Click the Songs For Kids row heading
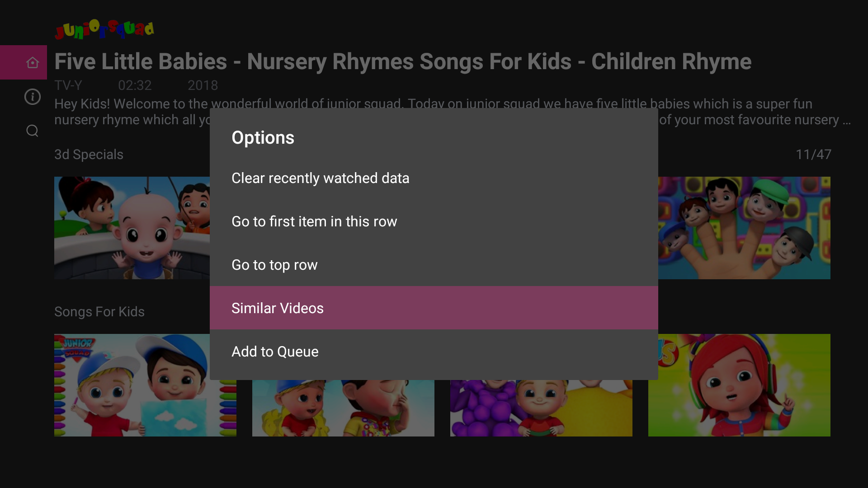The width and height of the screenshot is (868, 488). 99,312
